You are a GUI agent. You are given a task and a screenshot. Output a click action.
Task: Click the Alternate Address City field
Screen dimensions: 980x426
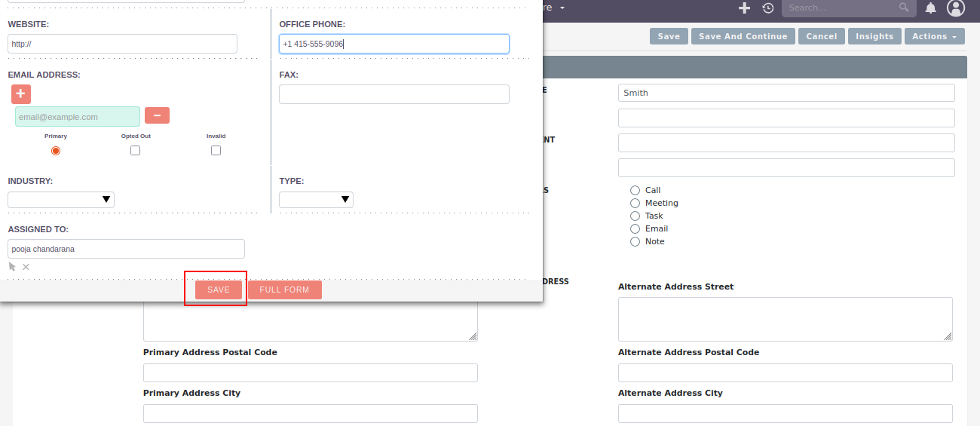coord(786,413)
